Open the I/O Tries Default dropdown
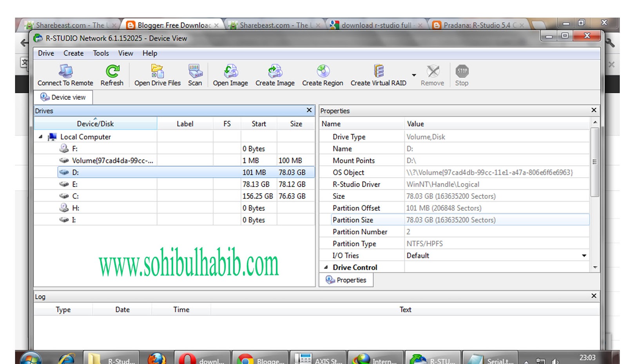The height and width of the screenshot is (364, 627). (x=584, y=256)
